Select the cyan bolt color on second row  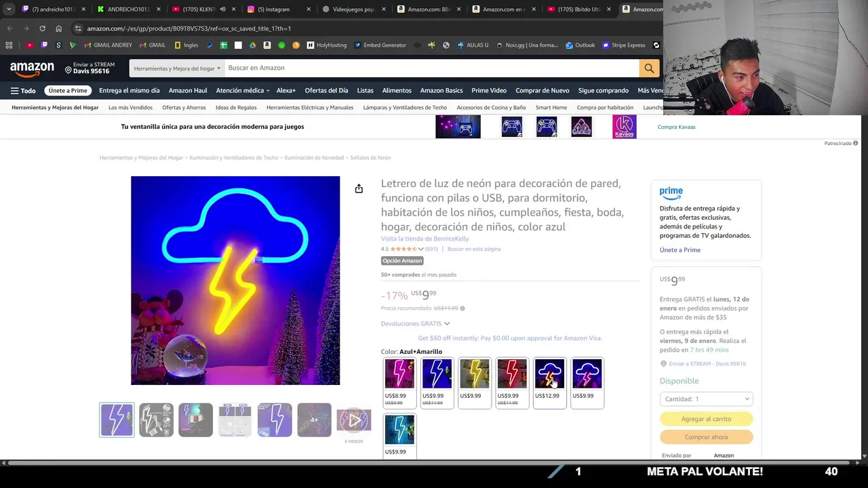[399, 436]
